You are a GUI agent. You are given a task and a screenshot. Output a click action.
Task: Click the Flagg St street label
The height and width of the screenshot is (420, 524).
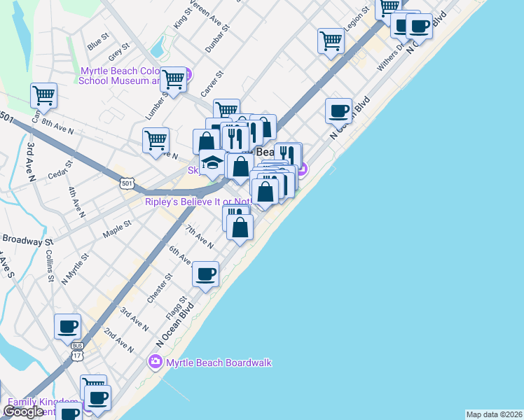176,308
